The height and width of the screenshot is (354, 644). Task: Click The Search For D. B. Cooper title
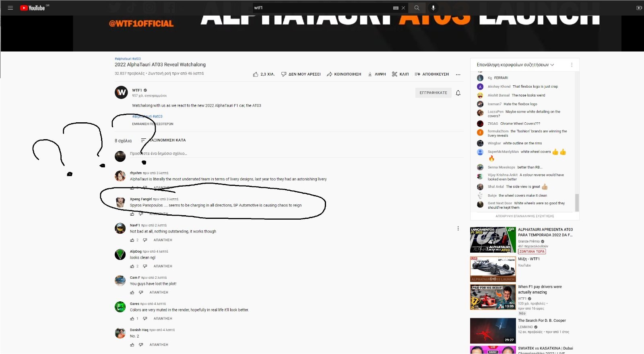[542, 321]
